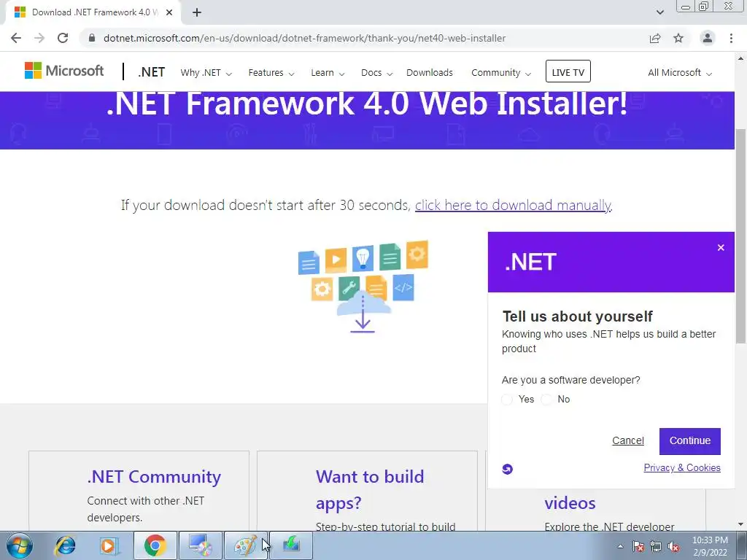Click the network tray icon
This screenshot has height=560, width=747.
point(656,546)
